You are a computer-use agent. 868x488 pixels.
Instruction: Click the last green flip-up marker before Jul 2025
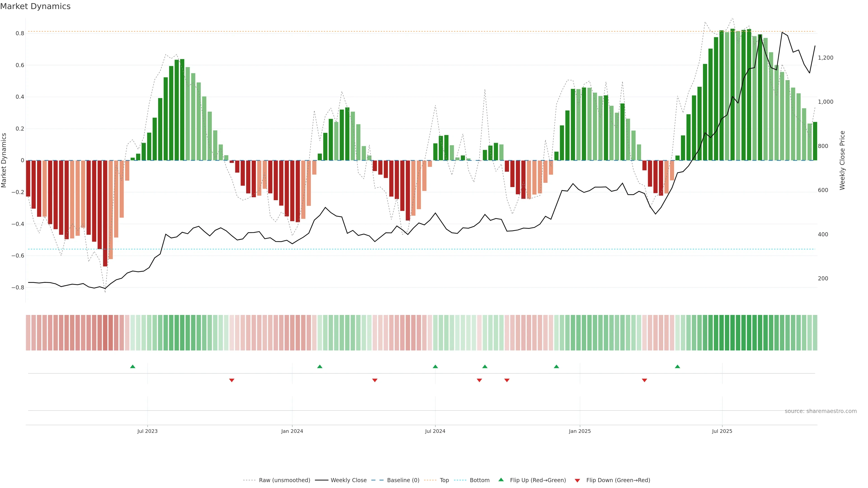click(x=677, y=366)
